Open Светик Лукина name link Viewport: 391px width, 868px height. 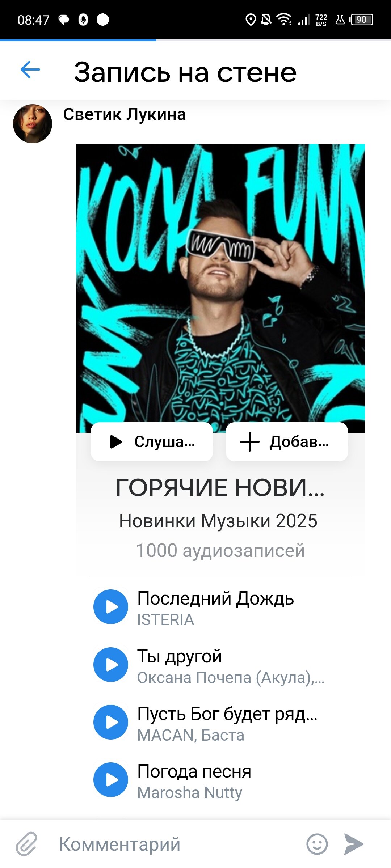(x=125, y=115)
